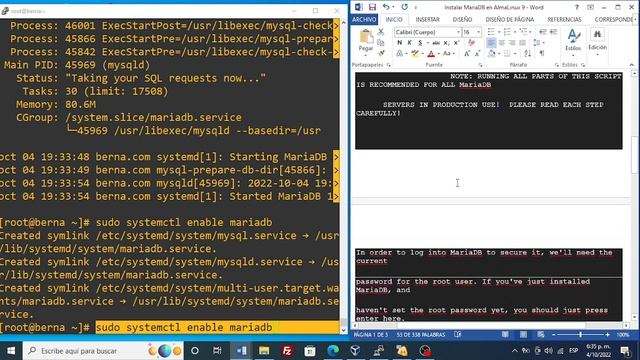The image size is (640, 360).
Task: Increase font size with large A icon
Action: tap(467, 53)
